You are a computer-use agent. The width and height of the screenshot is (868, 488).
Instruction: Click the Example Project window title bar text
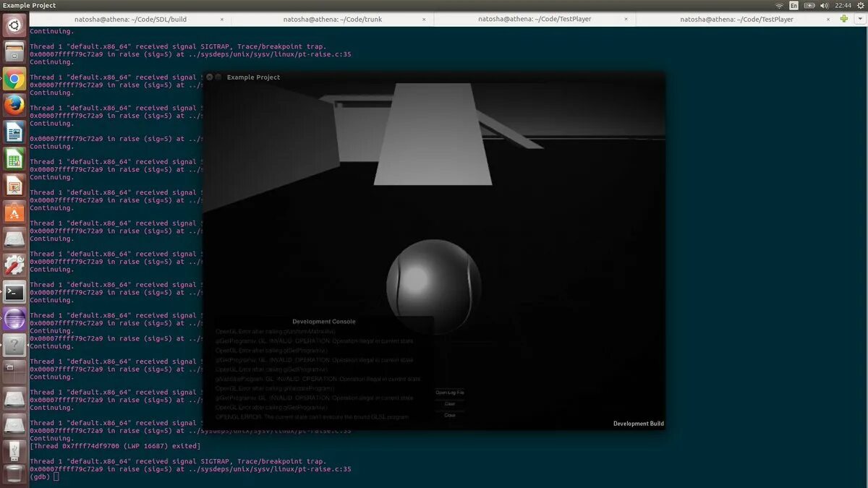point(253,77)
